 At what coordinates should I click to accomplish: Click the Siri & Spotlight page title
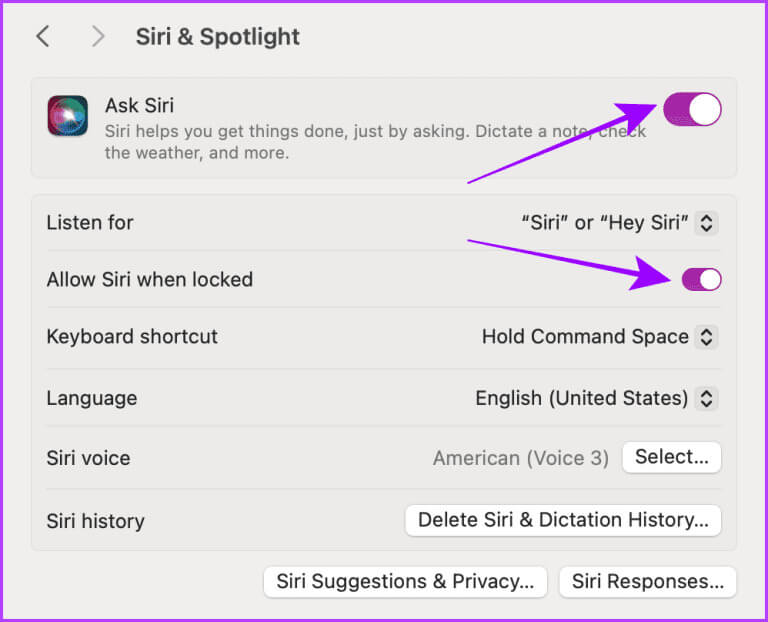pos(218,37)
